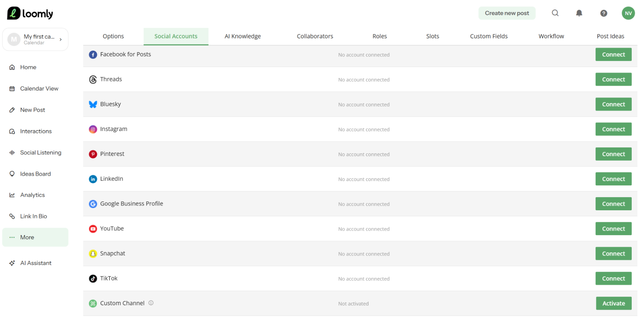Expand the My first calendar switcher chevron

pos(61,40)
